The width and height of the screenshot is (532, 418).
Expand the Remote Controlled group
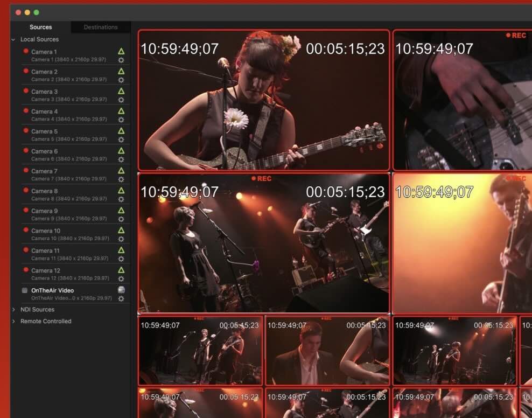pyautogui.click(x=13, y=322)
